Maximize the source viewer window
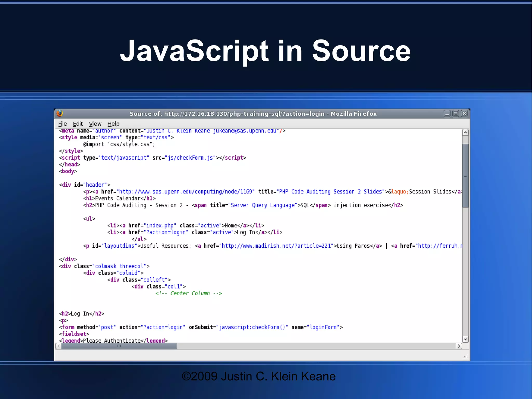This screenshot has height=399, width=532. (456, 114)
